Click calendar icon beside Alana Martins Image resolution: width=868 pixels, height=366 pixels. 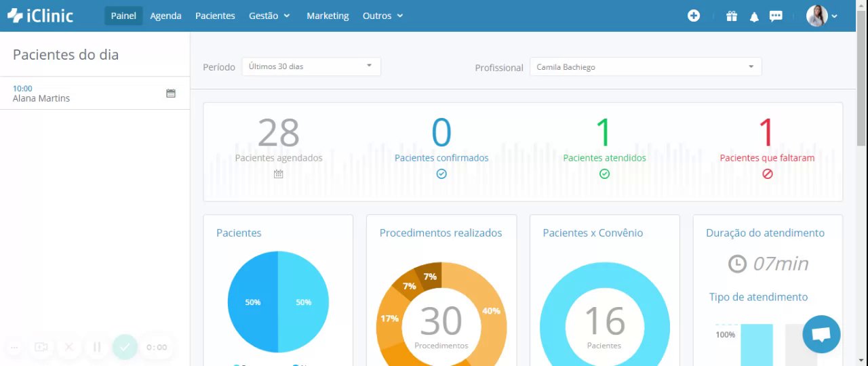click(x=171, y=94)
